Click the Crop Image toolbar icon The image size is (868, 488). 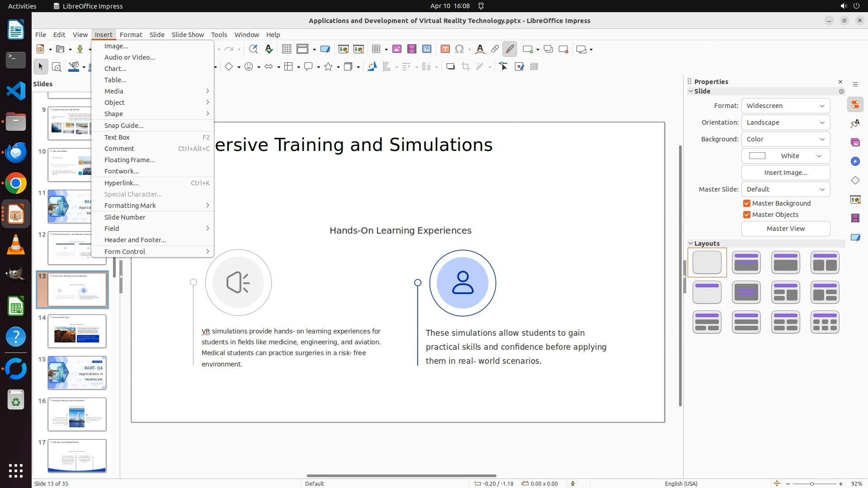(x=465, y=67)
